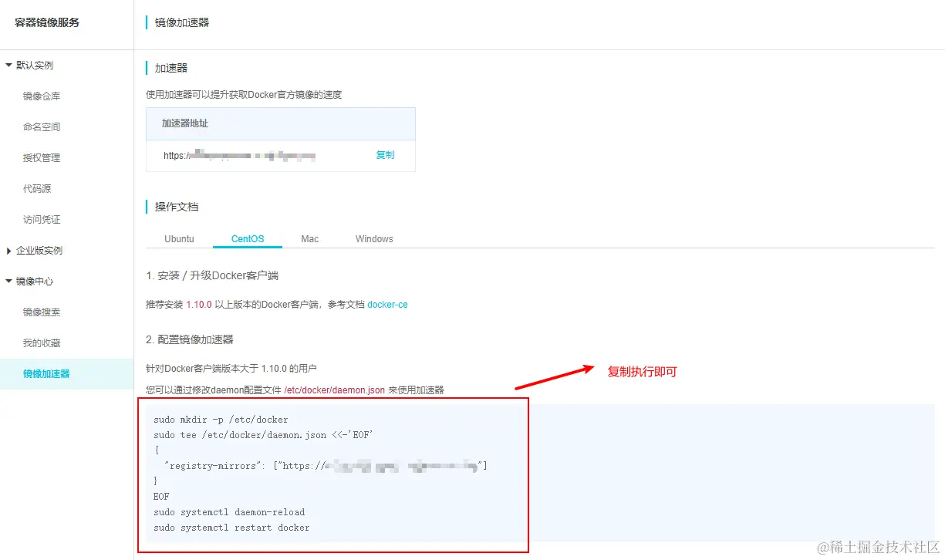Open 镜像仓库 in the sidebar
The width and height of the screenshot is (945, 560).
click(x=42, y=96)
